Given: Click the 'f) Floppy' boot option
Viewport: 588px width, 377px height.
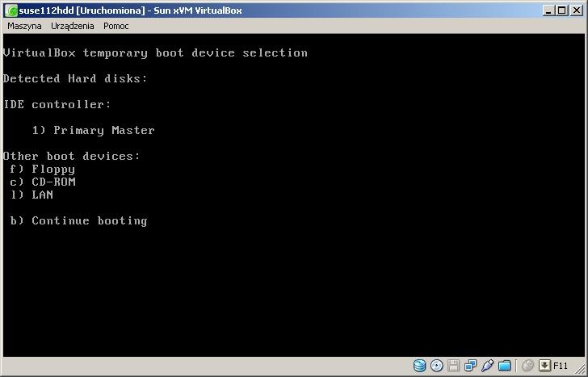Looking at the screenshot, I should 42,170.
